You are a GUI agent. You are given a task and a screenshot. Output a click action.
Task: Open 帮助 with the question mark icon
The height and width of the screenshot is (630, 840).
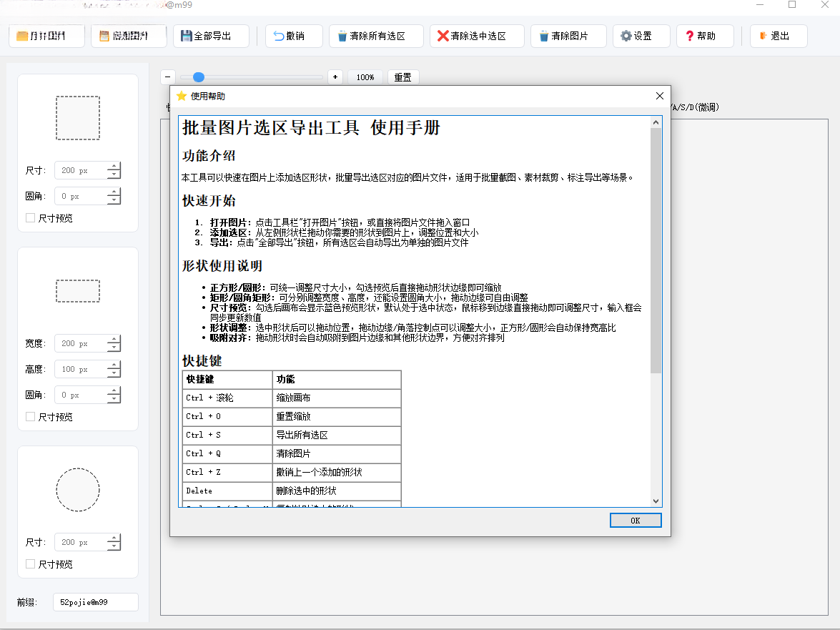pyautogui.click(x=705, y=36)
